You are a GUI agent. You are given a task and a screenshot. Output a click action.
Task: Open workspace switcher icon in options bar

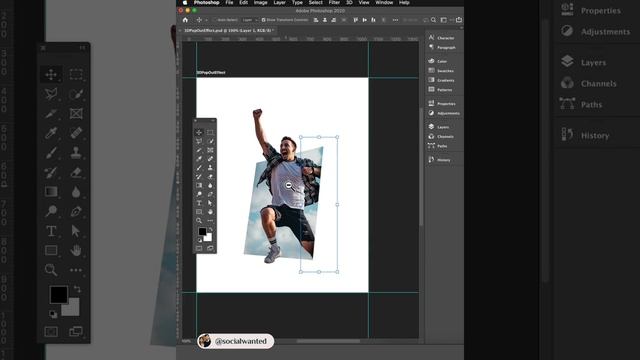pyautogui.click(x=444, y=20)
